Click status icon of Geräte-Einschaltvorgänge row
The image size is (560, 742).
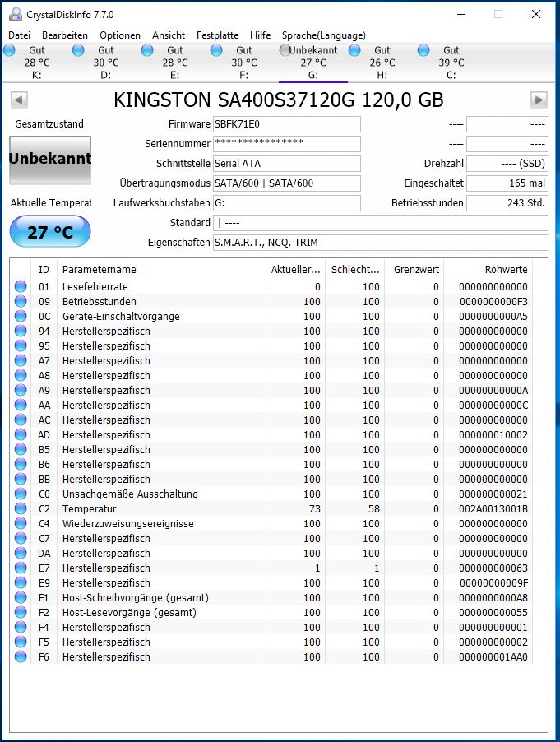21,316
